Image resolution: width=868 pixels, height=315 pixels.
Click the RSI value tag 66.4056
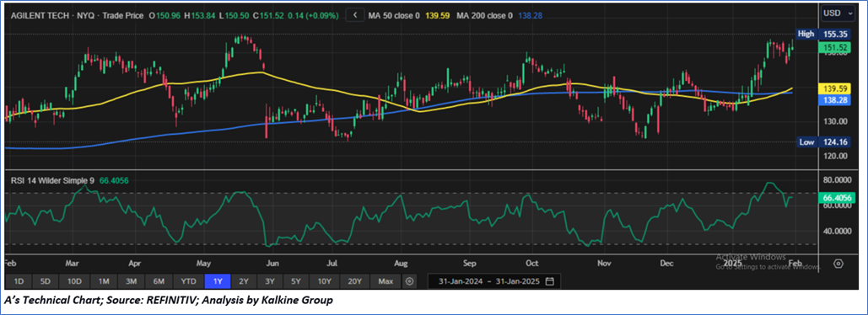(x=837, y=197)
